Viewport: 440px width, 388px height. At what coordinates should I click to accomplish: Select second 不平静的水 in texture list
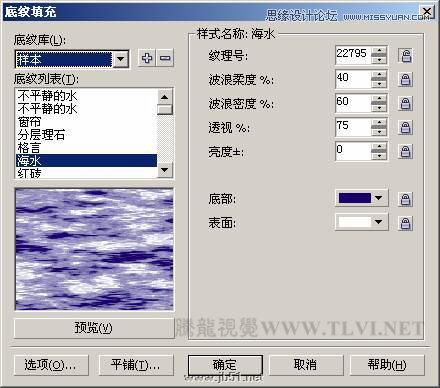[86, 109]
